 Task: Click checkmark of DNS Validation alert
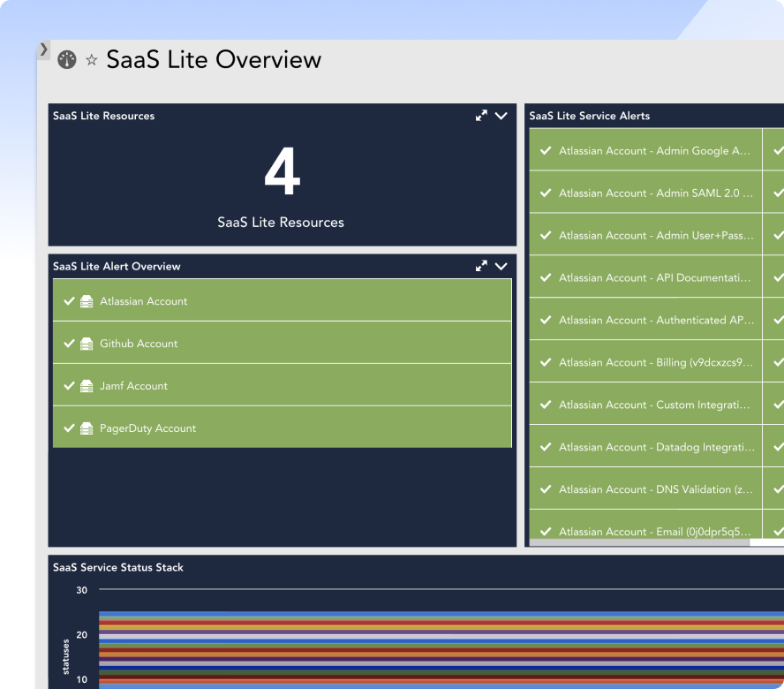[x=546, y=489]
